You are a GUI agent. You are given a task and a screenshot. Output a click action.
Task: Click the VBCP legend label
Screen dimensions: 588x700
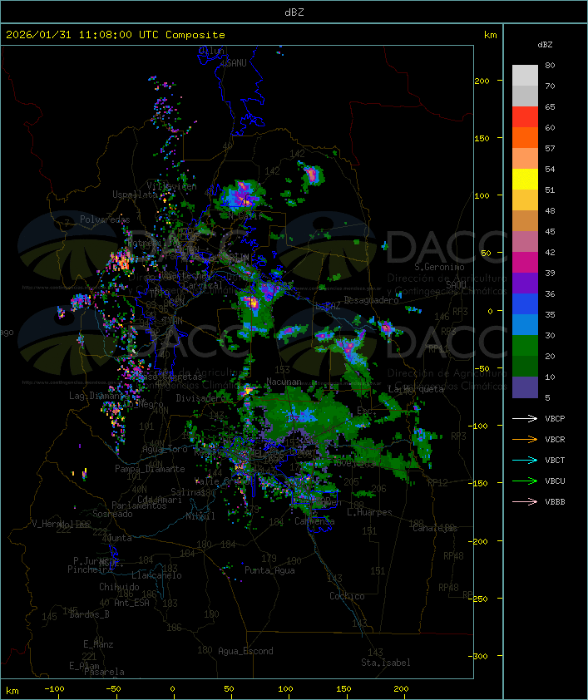tap(555, 418)
